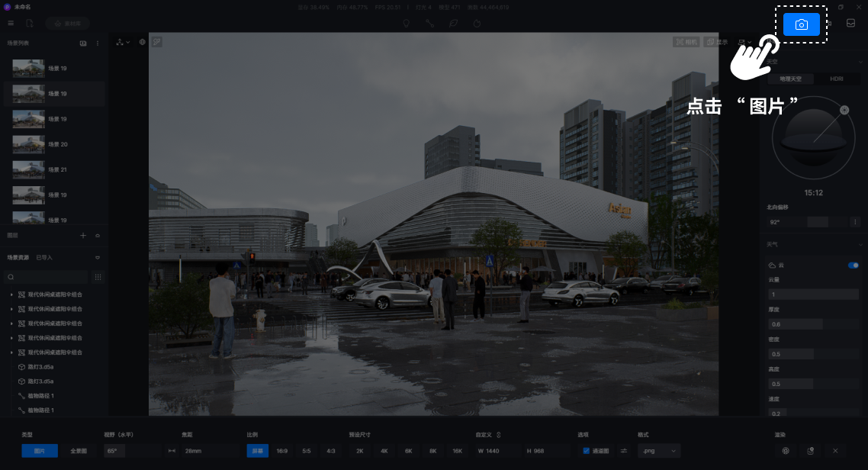Viewport: 868px width, 470px height.
Task: Click the 厚度 thickness slider
Action: (812, 324)
